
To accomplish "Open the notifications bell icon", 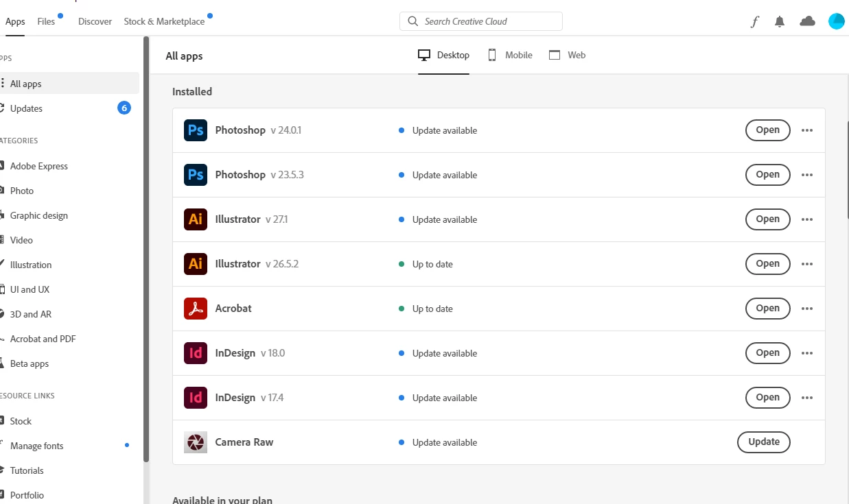I will click(780, 21).
